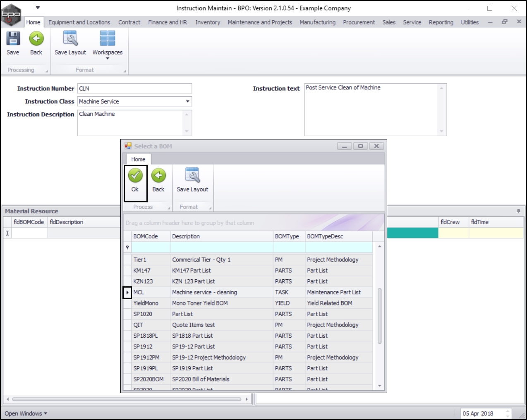Sort by the BOMCode column header

[151, 236]
